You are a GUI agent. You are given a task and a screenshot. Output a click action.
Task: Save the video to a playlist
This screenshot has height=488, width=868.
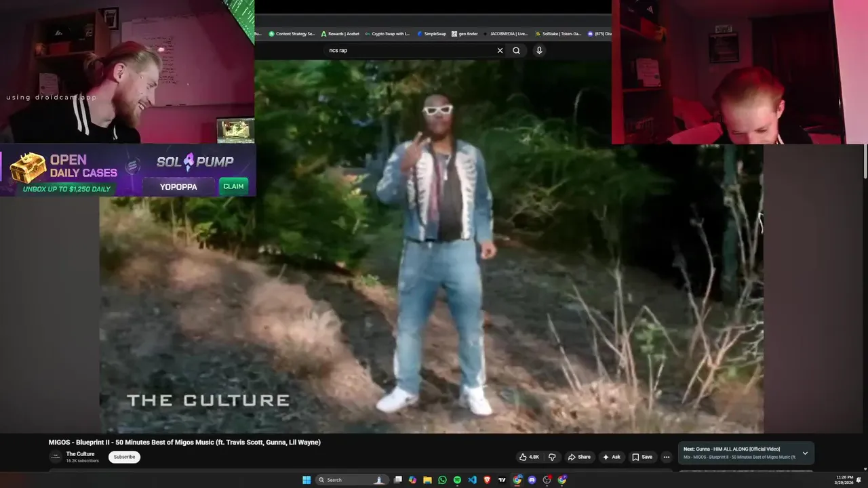coord(642,457)
